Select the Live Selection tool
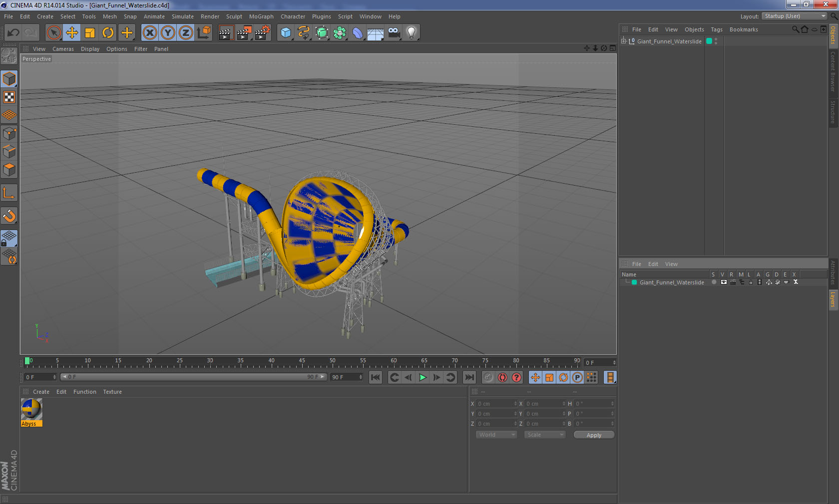The width and height of the screenshot is (839, 504). pyautogui.click(x=53, y=33)
